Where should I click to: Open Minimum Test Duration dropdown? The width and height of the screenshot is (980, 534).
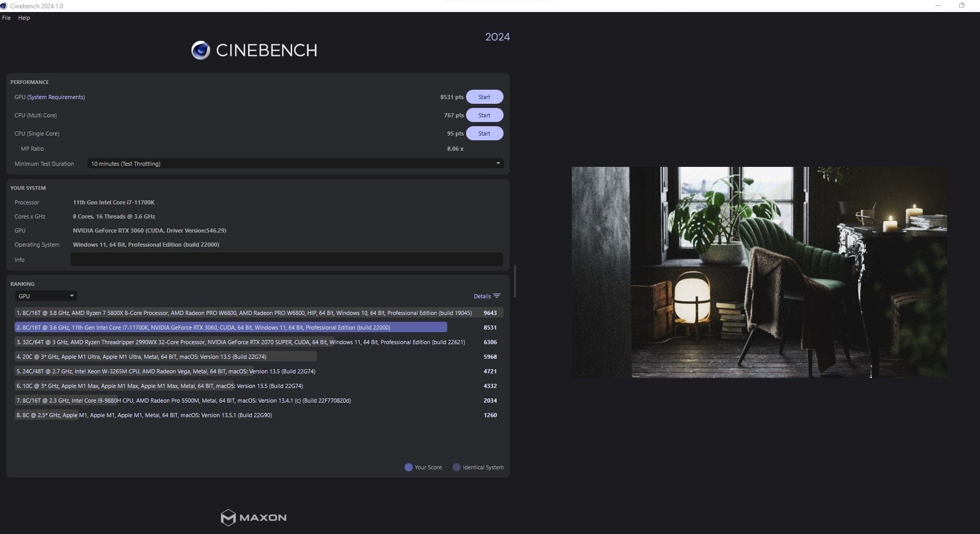click(x=295, y=164)
